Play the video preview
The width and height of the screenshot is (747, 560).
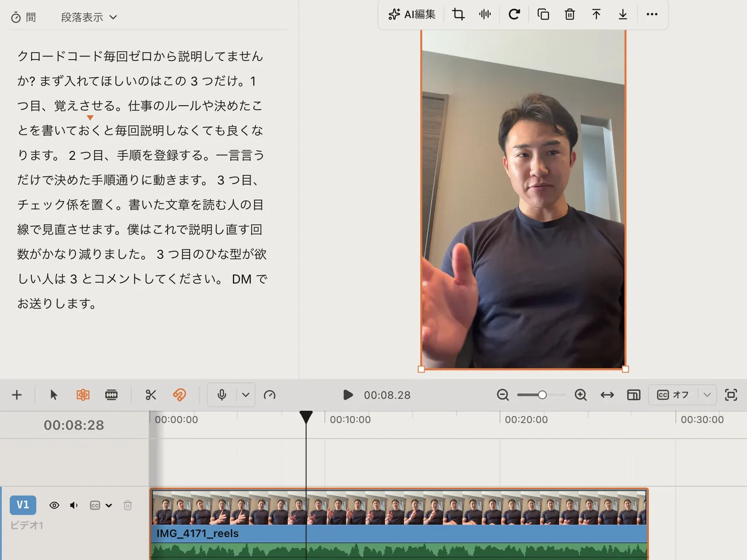348,395
